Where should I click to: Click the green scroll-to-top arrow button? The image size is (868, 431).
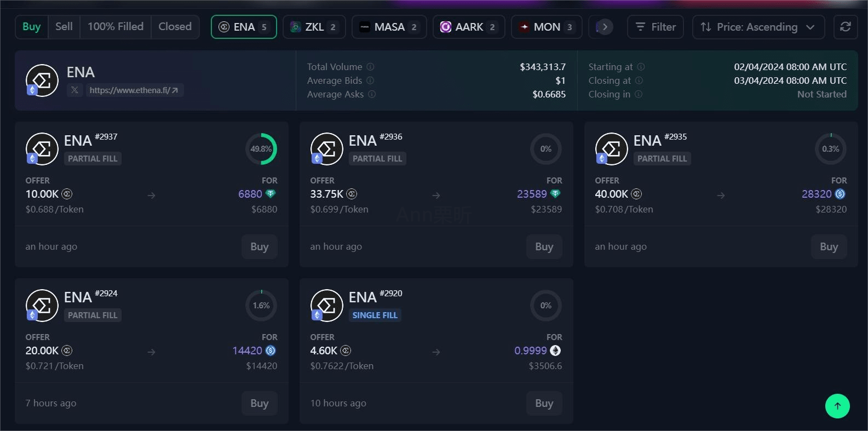point(837,406)
